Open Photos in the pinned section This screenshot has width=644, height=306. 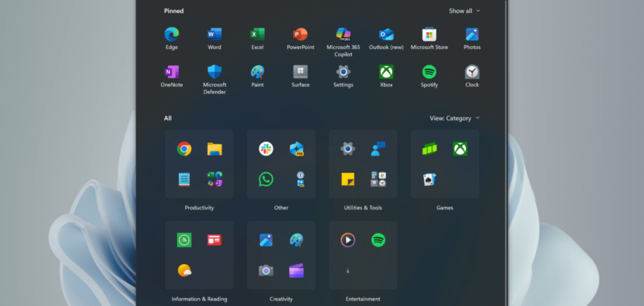point(472,35)
